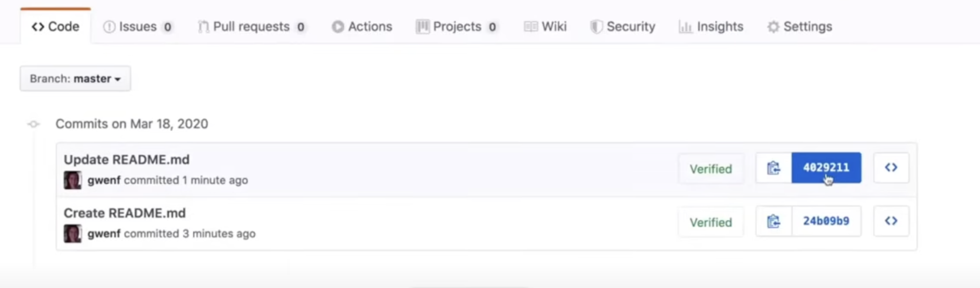View the Insights tab
The height and width of the screenshot is (288, 980).
(x=711, y=26)
